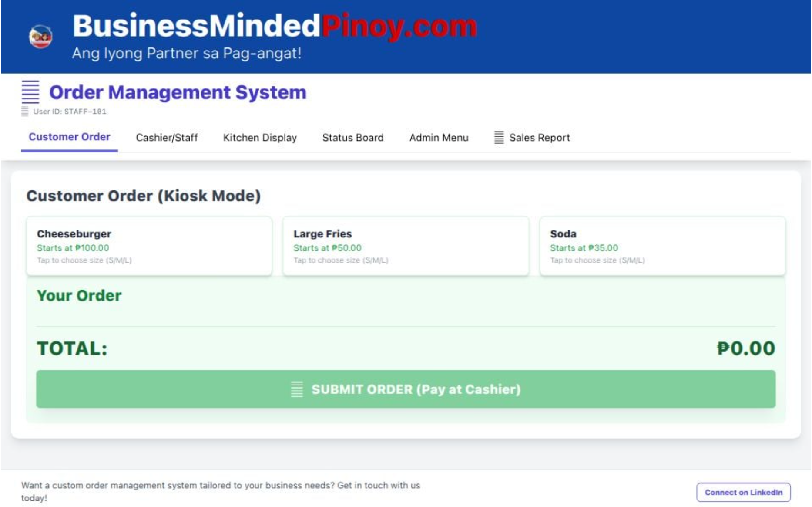Image resolution: width=812 pixels, height=507 pixels.
Task: Switch to the Status Board tab
Action: [x=352, y=138]
